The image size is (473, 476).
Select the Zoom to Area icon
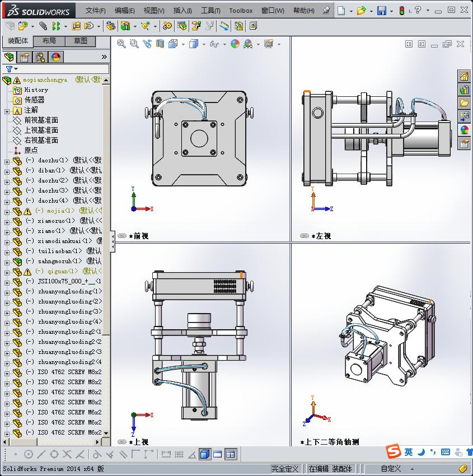click(x=134, y=44)
